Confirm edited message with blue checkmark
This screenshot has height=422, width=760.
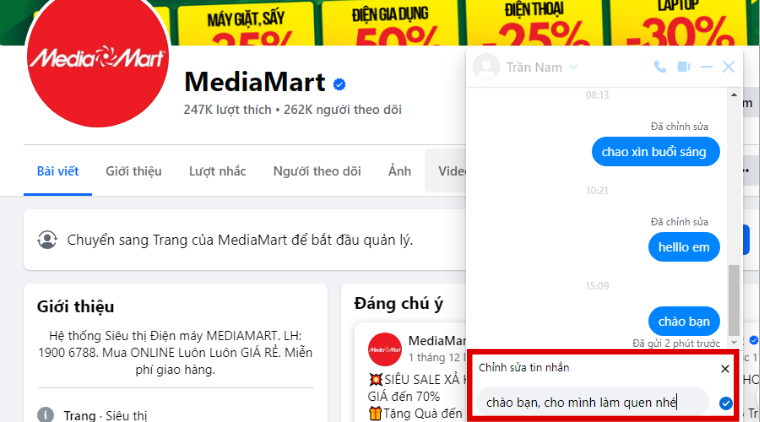click(x=726, y=403)
